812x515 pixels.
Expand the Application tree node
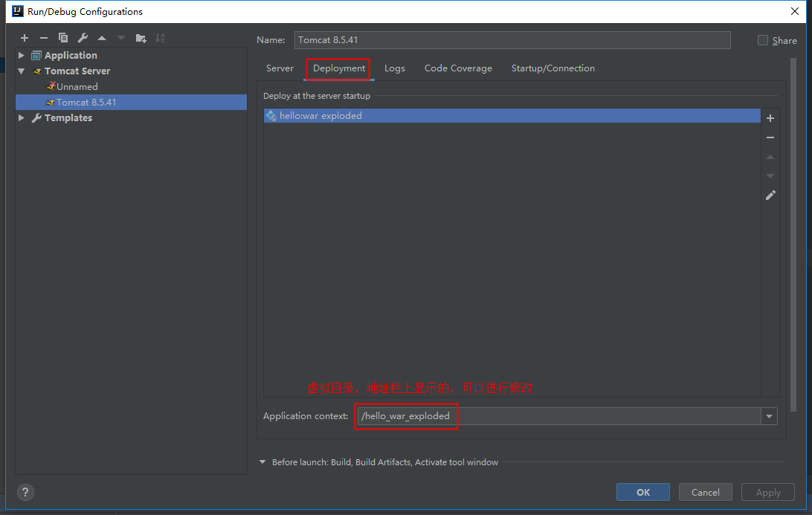[x=22, y=56]
